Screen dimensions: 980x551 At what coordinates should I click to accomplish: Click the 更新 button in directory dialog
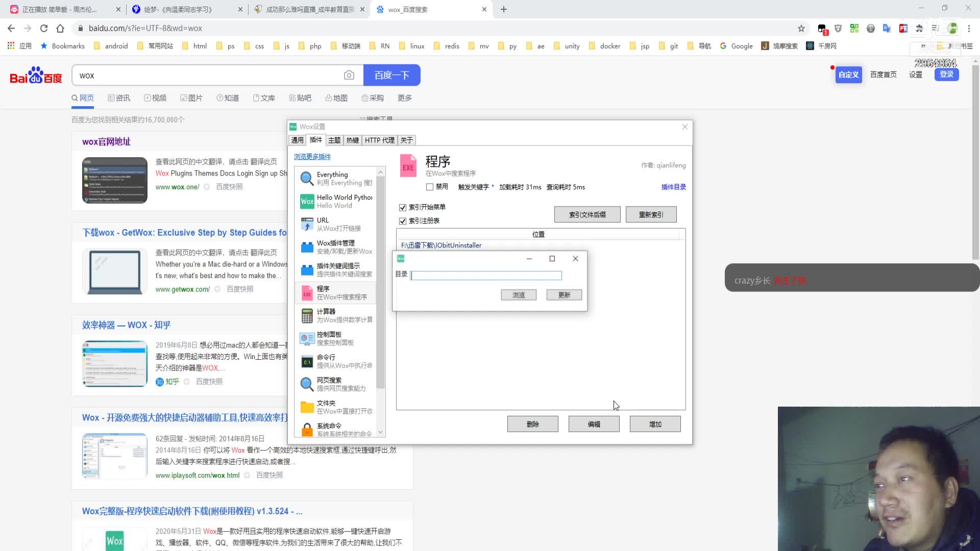click(564, 295)
